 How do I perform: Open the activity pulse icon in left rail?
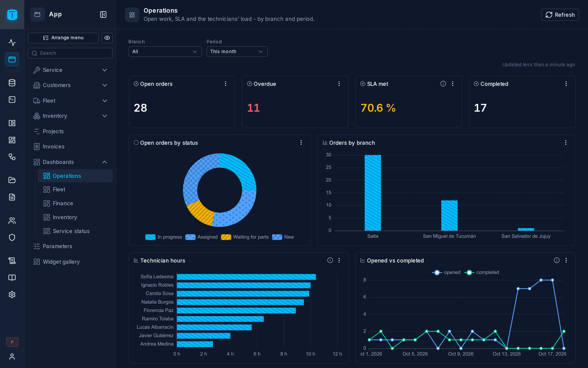(12, 42)
